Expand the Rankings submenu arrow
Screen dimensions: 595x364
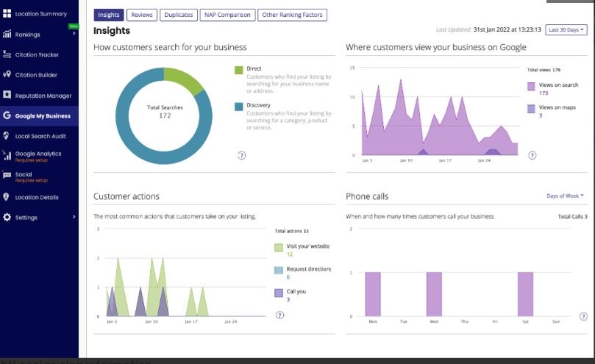point(74,33)
